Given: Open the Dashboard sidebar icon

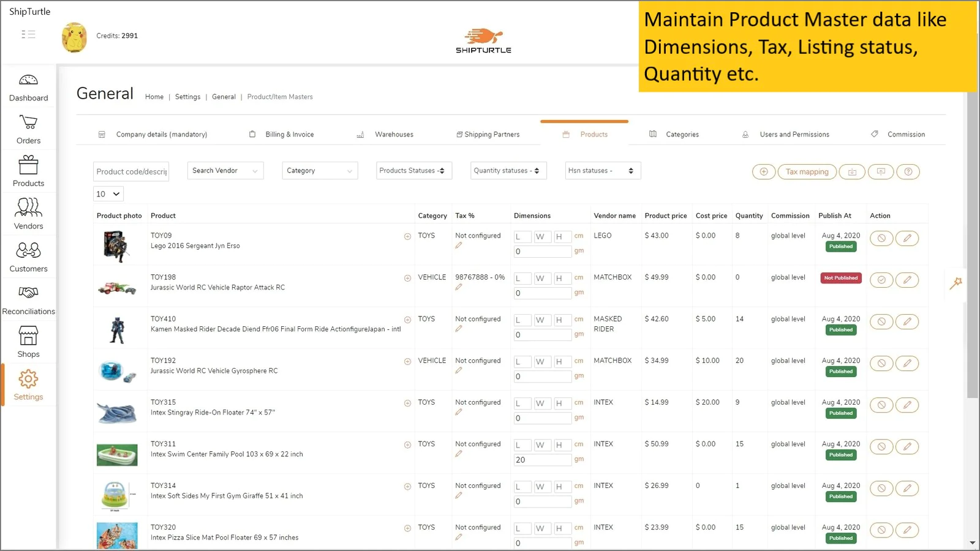Looking at the screenshot, I should (28, 88).
